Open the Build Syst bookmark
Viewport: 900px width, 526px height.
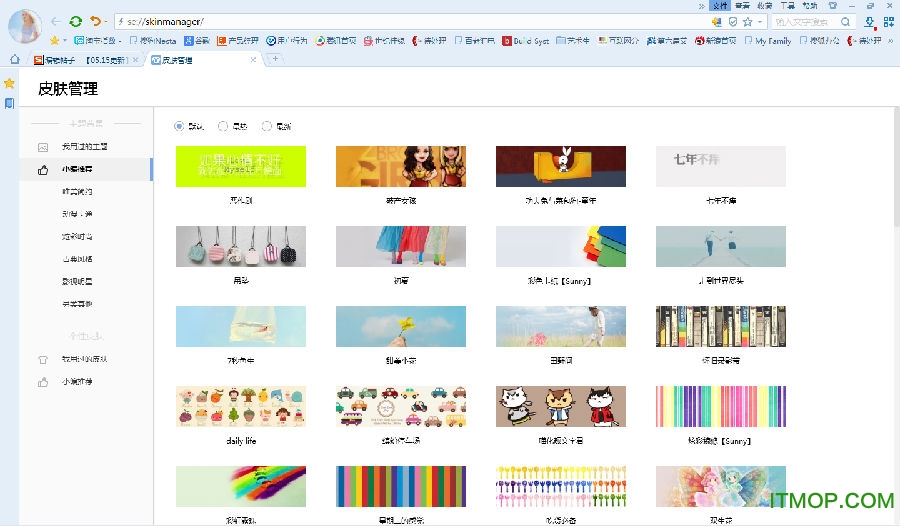(526, 41)
